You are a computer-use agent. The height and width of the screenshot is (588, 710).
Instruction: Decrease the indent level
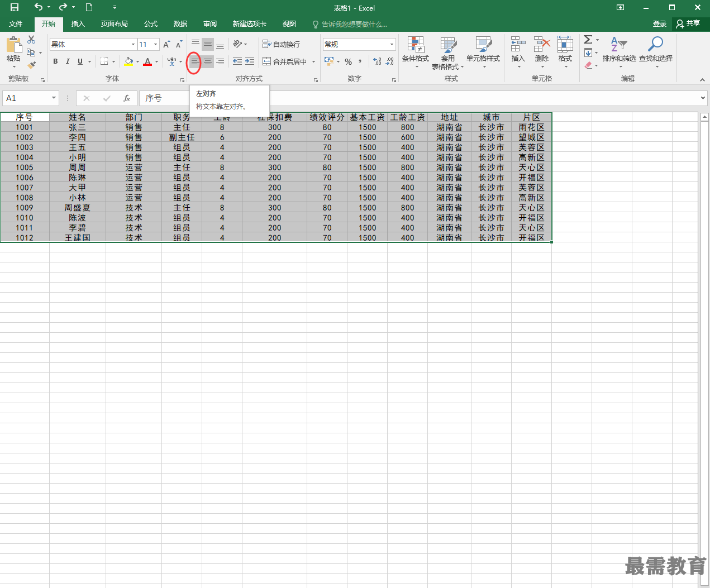237,61
